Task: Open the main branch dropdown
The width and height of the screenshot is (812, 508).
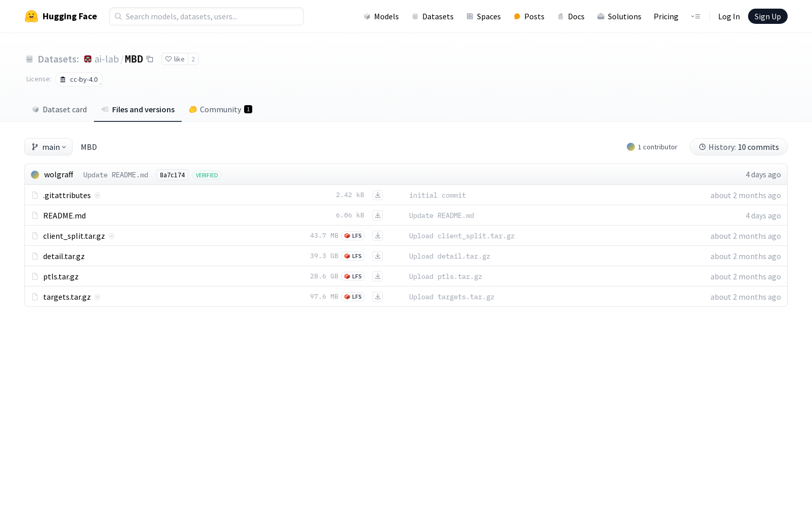Action: point(48,147)
